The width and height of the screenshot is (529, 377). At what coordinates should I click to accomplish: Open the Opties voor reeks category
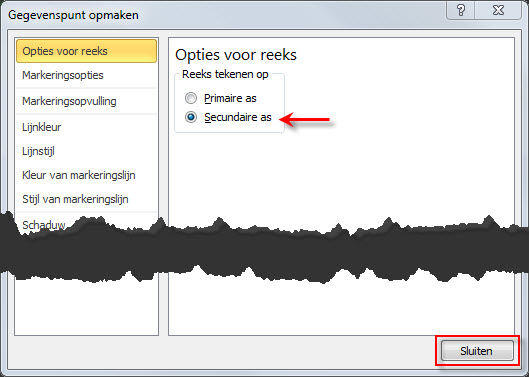(x=86, y=51)
